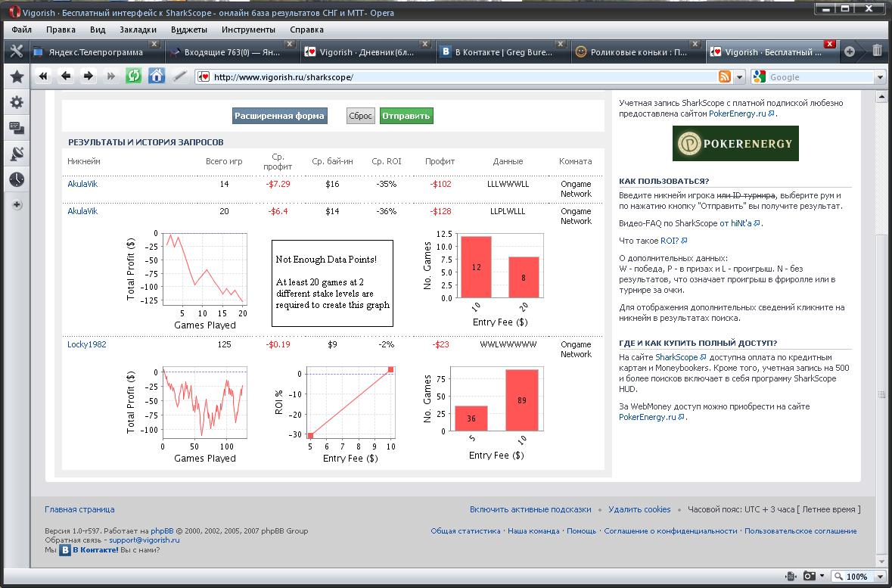
Task: Click the Back arrow in navigation toolbar
Action: (x=66, y=76)
